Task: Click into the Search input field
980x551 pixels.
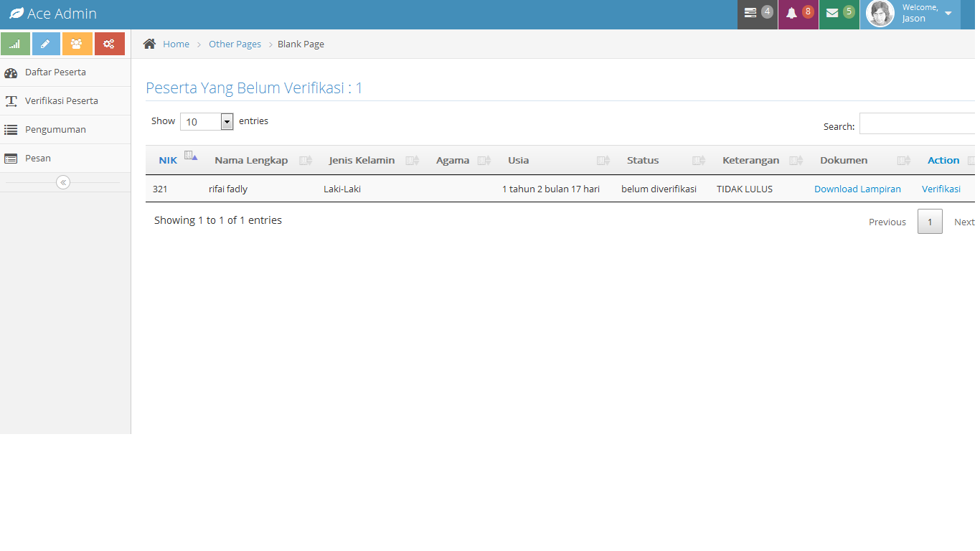Action: point(917,123)
